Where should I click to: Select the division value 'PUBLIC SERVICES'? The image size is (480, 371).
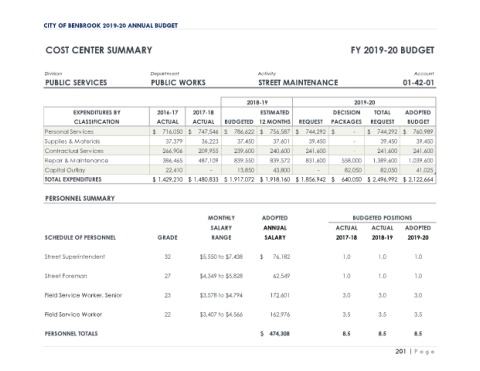(76, 83)
